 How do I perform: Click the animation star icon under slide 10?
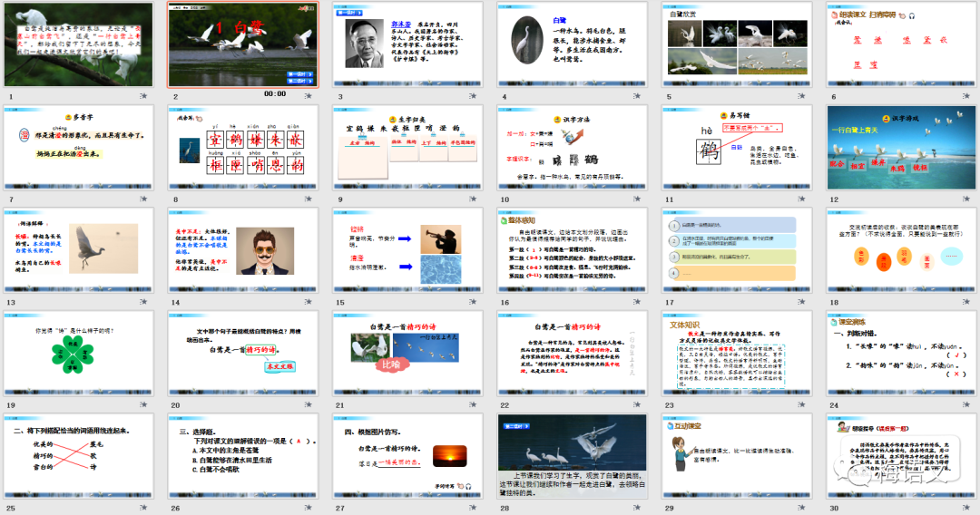637,199
